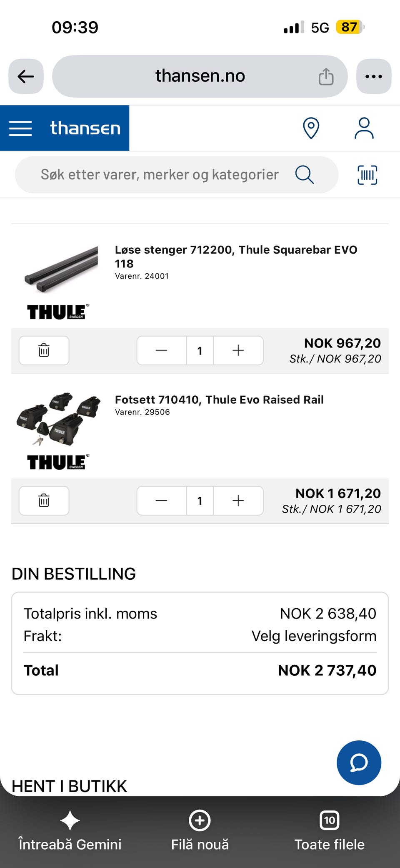Image resolution: width=400 pixels, height=868 pixels.
Task: Open the hamburger menu in thansen header
Action: (20, 128)
